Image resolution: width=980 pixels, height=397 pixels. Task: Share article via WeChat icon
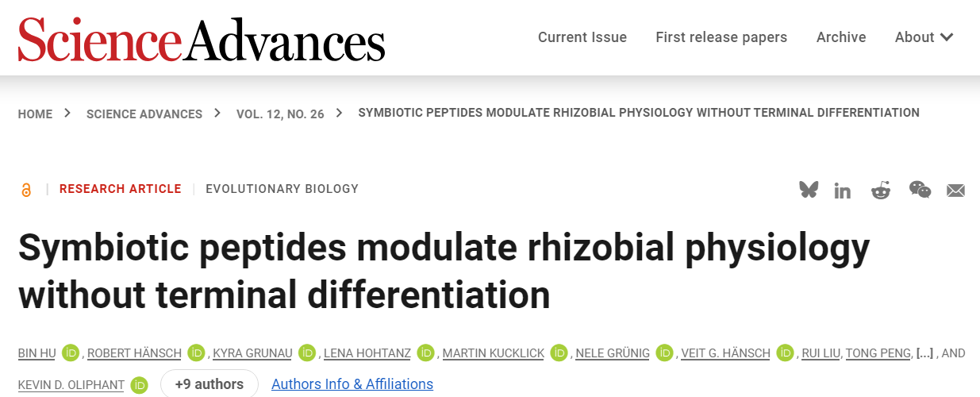920,190
